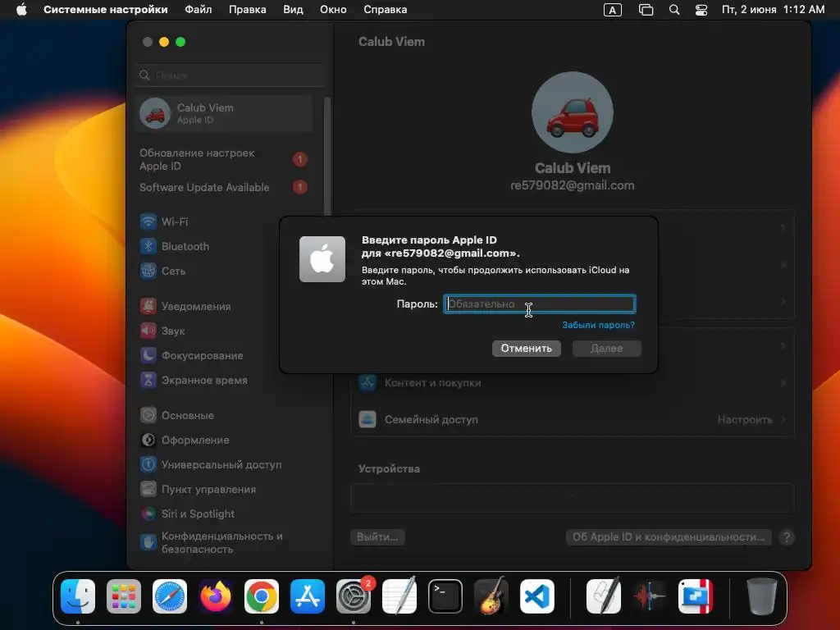Launch Visual Studio Code from Dock
This screenshot has height=630, width=840.
tap(537, 596)
